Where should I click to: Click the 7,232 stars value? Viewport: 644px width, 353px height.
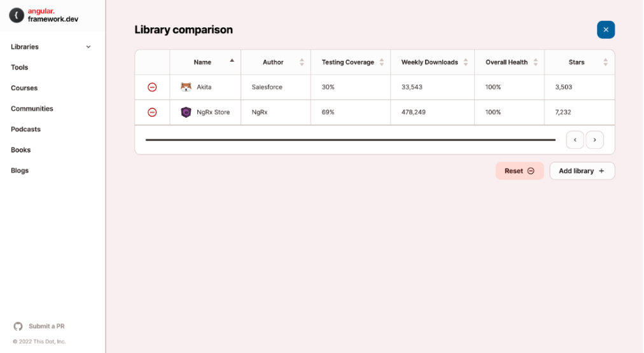[563, 112]
